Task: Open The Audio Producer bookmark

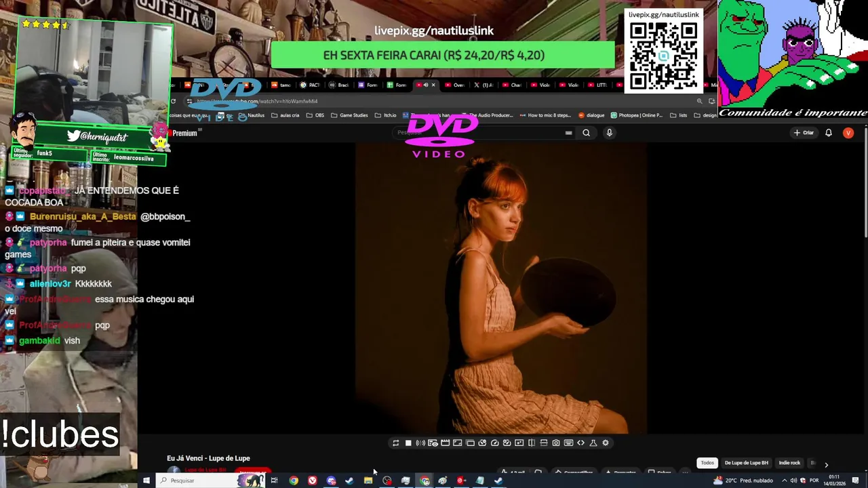Action: point(488,115)
